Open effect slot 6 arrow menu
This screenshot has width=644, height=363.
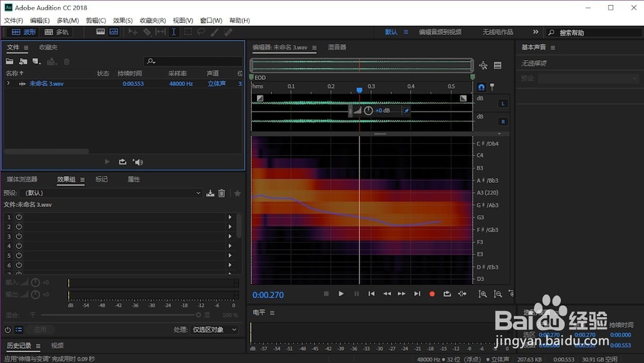tap(230, 265)
